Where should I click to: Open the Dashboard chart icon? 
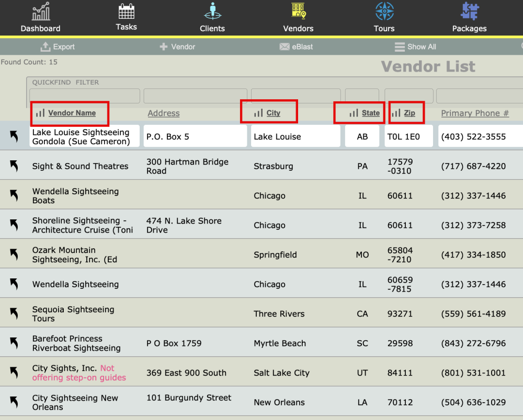point(41,11)
